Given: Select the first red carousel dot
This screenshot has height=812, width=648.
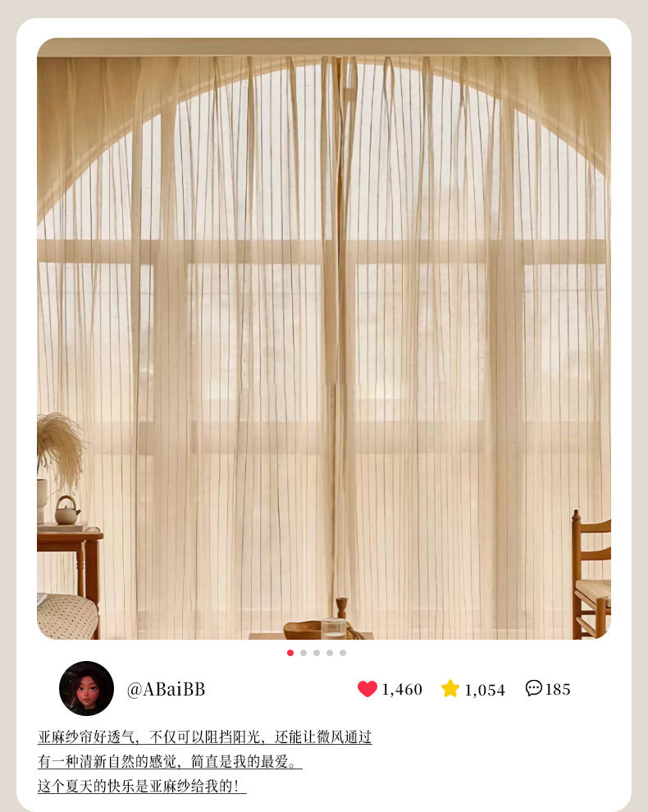Looking at the screenshot, I should tap(290, 653).
